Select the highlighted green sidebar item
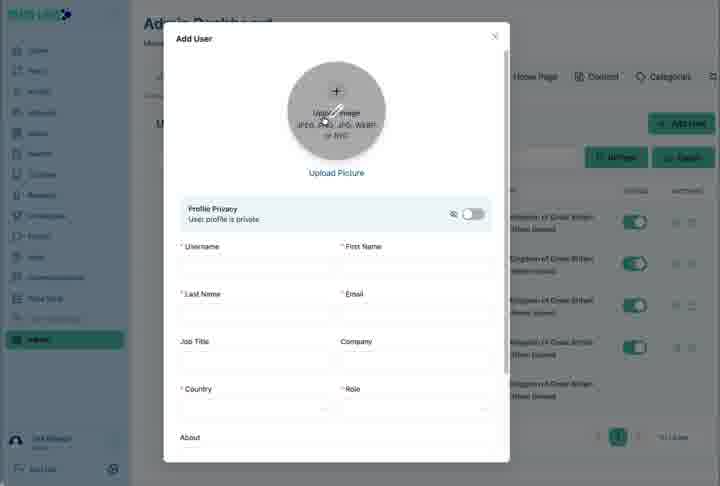This screenshot has width=720, height=486. [x=65, y=340]
